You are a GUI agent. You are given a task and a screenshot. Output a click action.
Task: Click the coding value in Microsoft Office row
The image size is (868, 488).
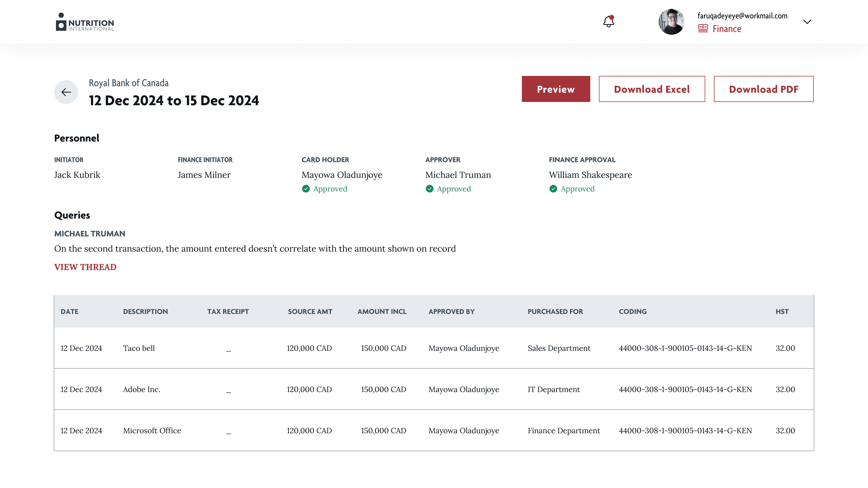point(685,430)
